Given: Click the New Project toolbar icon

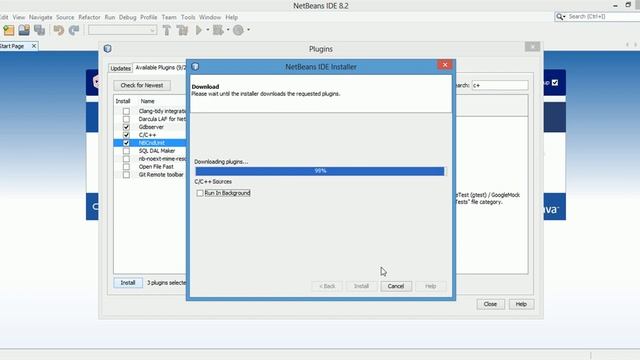Looking at the screenshot, I should [x=9, y=30].
